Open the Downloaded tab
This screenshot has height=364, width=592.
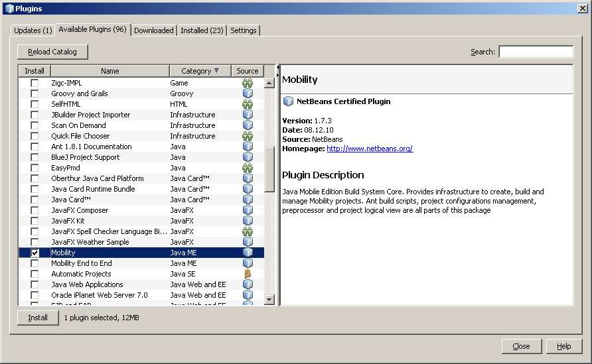(154, 30)
